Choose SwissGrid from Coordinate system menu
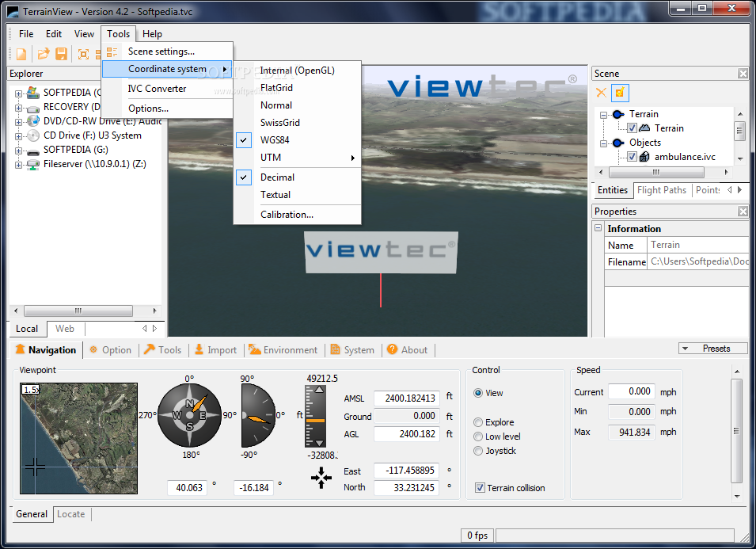 (x=279, y=123)
